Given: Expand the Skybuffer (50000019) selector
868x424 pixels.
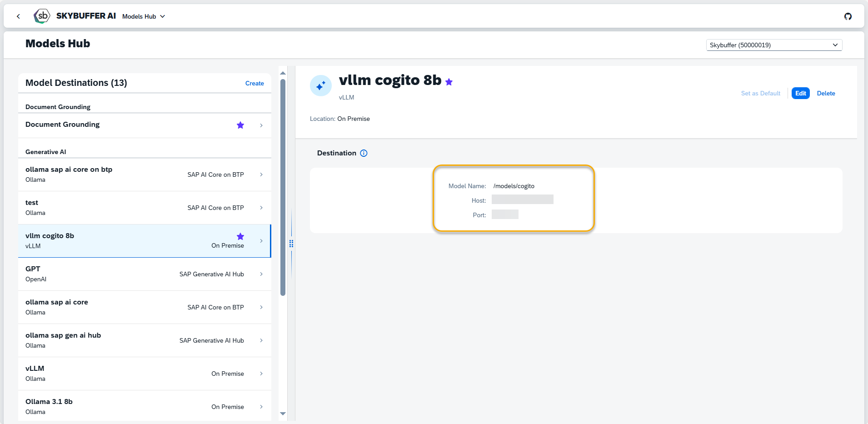Looking at the screenshot, I should pyautogui.click(x=773, y=45).
